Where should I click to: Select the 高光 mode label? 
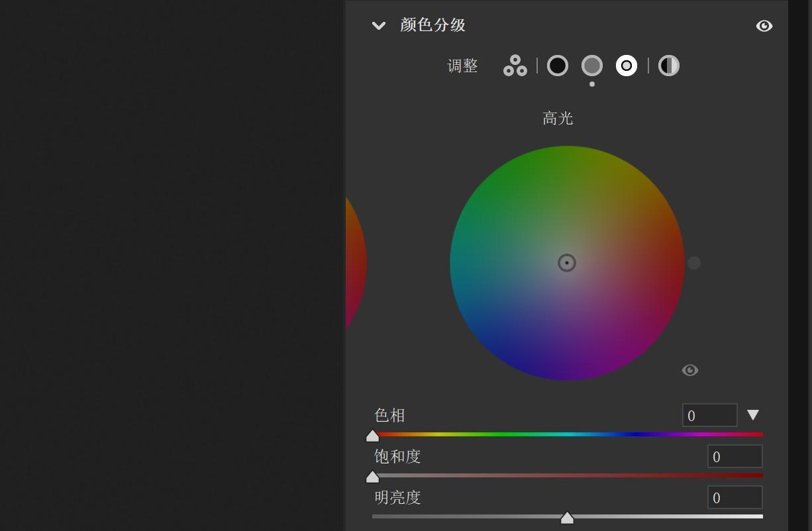point(558,119)
